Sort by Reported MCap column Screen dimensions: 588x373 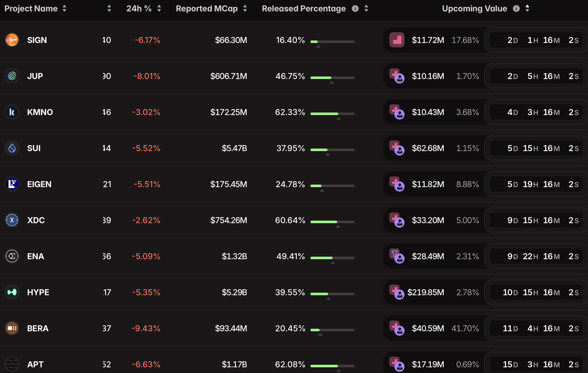tap(245, 9)
